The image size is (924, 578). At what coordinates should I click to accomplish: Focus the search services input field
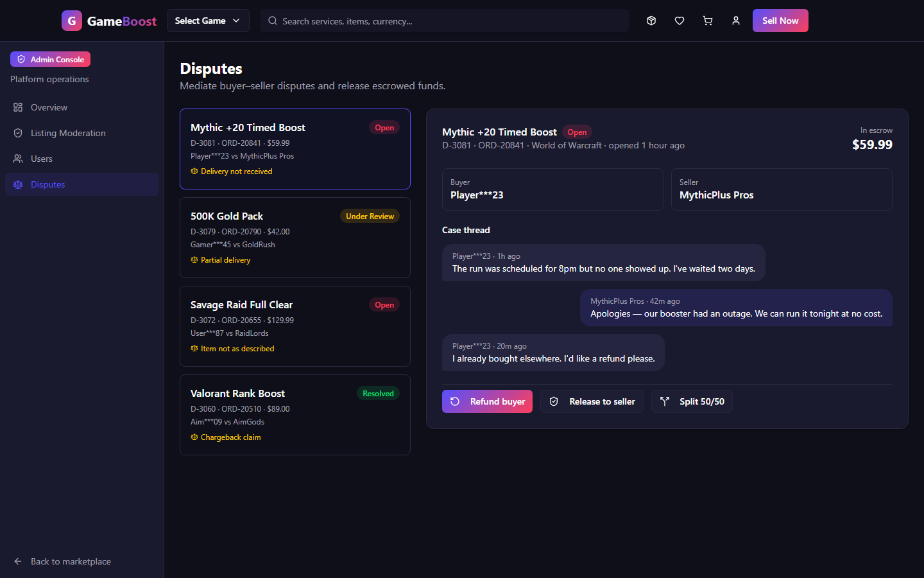tap(445, 21)
